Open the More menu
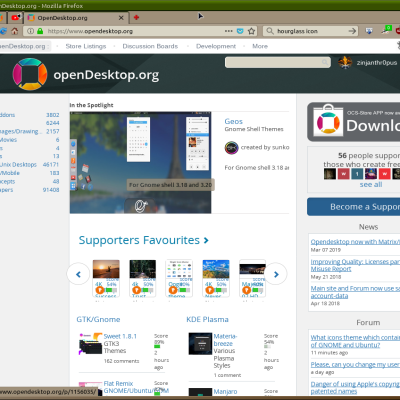Screen dimensions: 400x400 point(260,46)
